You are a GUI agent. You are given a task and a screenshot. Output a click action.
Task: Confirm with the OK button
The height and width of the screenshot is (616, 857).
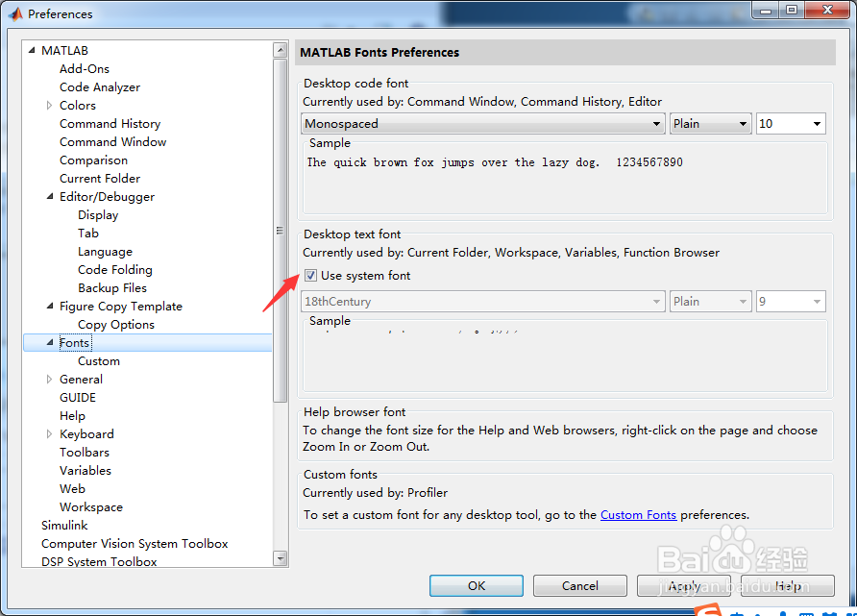[476, 586]
